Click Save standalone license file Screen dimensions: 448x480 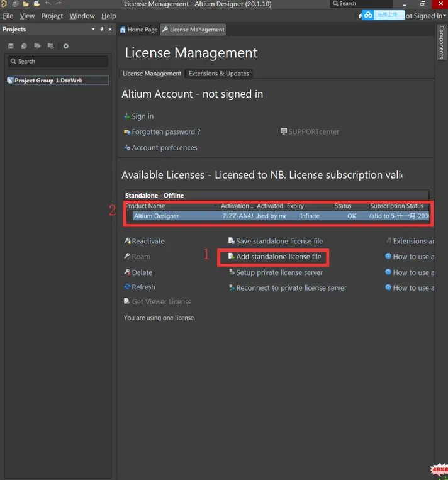click(276, 241)
